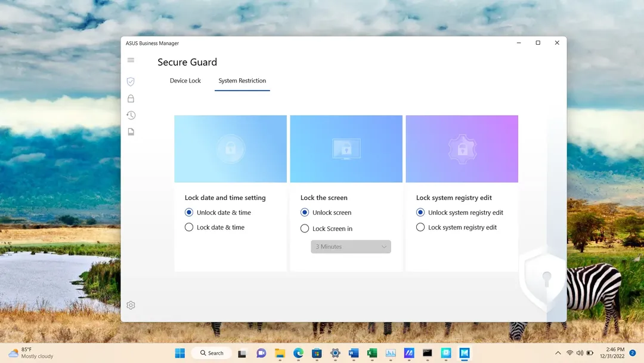644x363 pixels.
Task: Select Lock system registry edit option
Action: click(x=420, y=227)
